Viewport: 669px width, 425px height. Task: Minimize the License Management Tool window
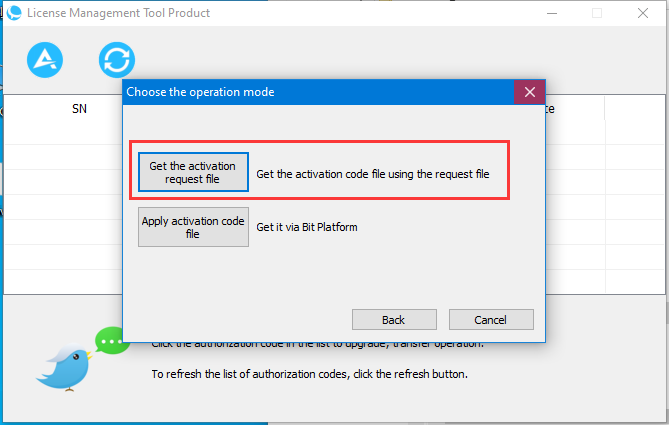pos(552,13)
